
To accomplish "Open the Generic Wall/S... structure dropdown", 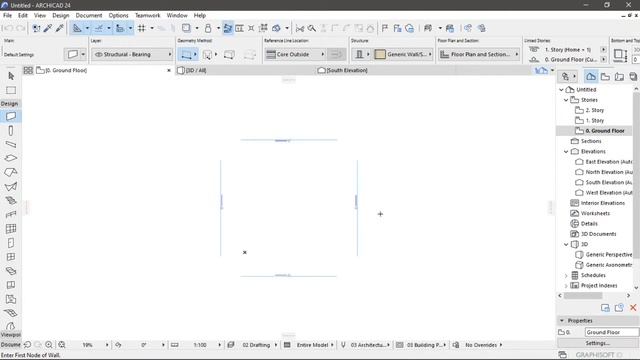I will pyautogui.click(x=403, y=54).
